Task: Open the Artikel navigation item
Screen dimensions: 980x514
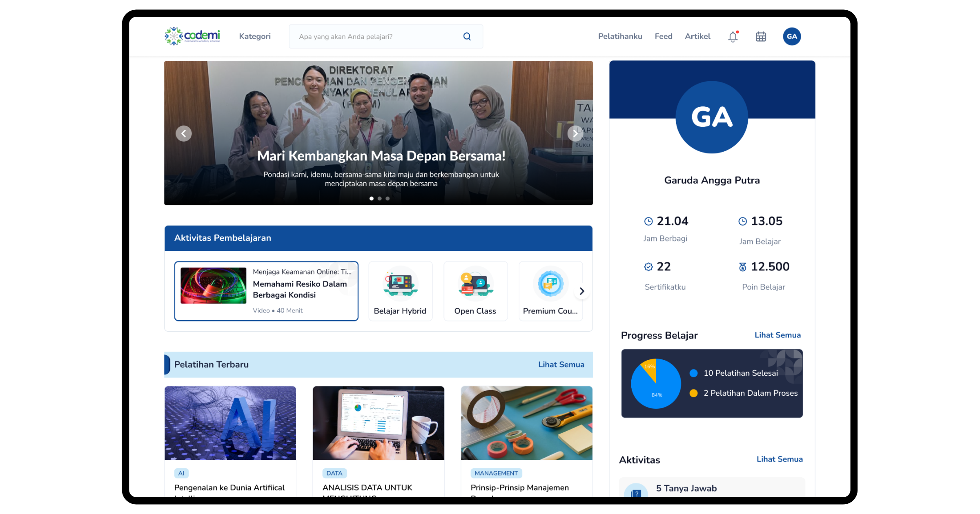Action: 697,36
